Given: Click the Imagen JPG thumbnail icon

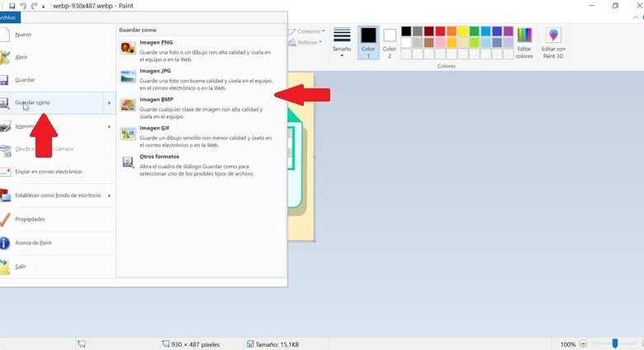Looking at the screenshot, I should coord(128,77).
